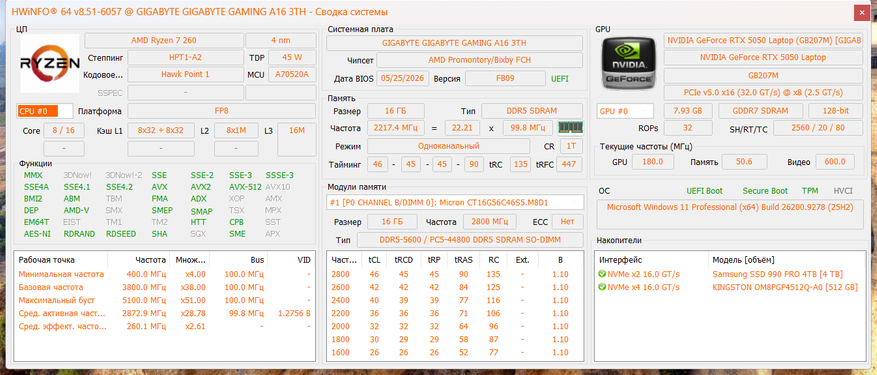Click the RDSEED feature label

click(x=121, y=234)
